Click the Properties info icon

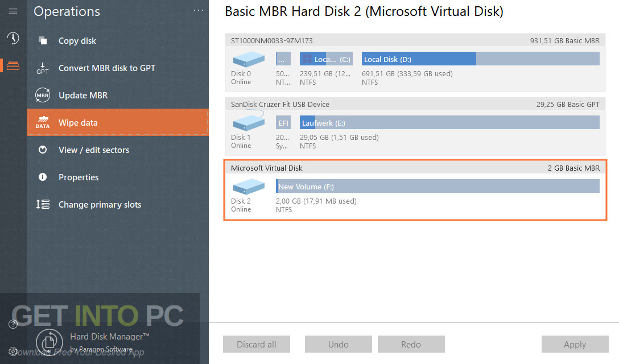pos(43,177)
